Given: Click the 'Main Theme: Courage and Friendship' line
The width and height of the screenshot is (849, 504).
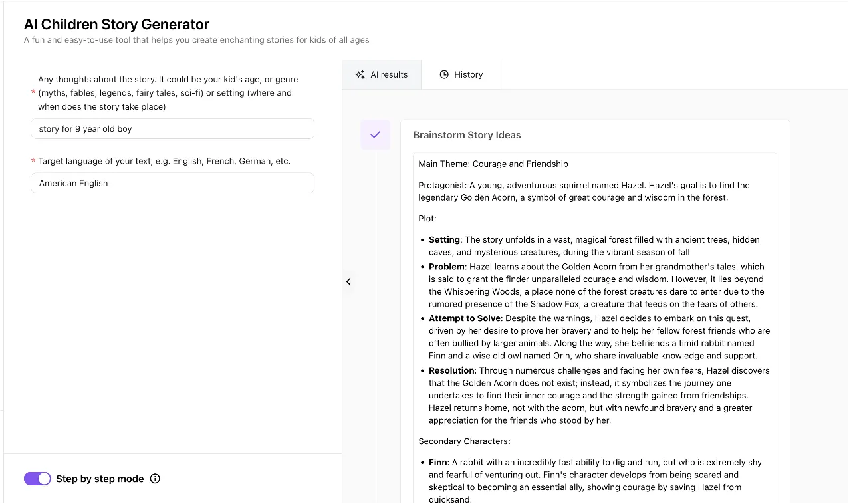Looking at the screenshot, I should (493, 164).
